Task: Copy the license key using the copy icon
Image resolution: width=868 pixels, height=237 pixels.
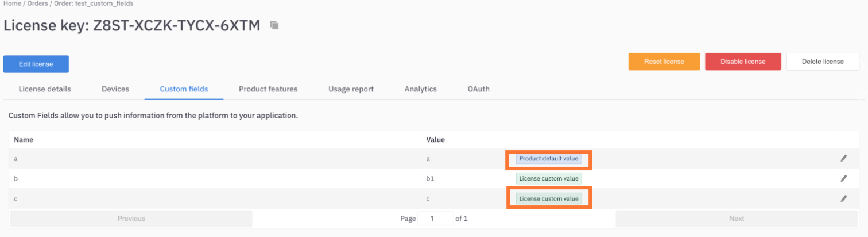Action: coord(274,25)
